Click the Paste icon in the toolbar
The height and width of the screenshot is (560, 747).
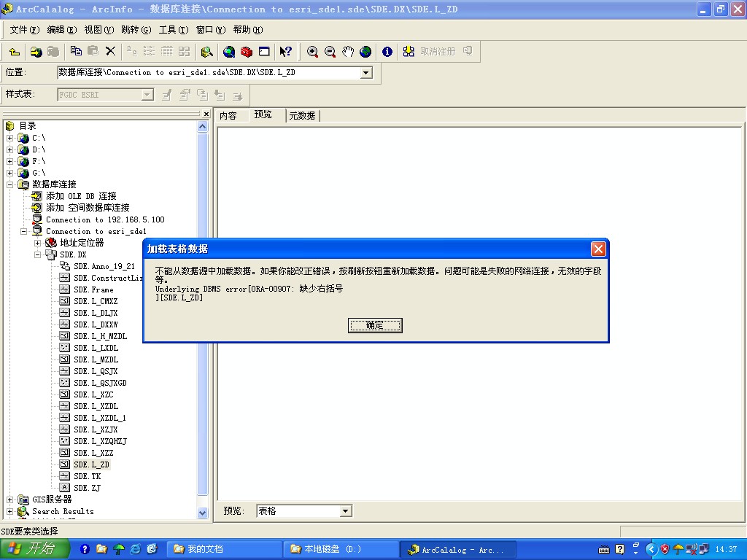[93, 52]
